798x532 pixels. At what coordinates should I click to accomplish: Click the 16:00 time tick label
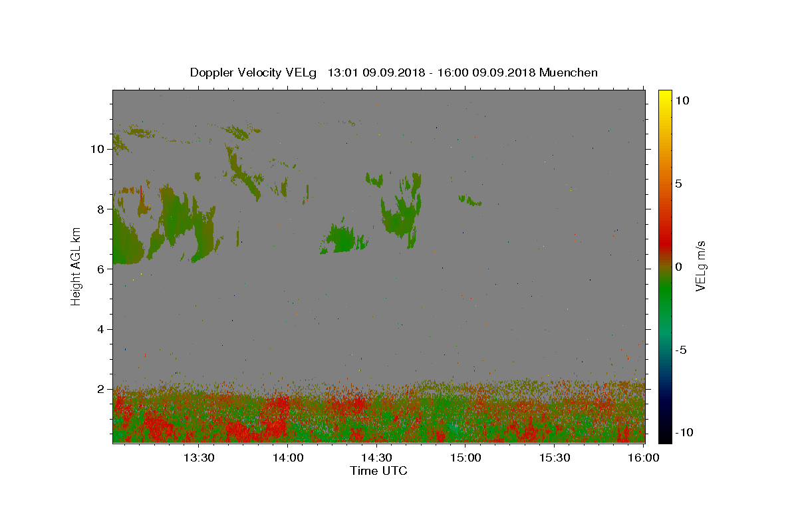(x=643, y=458)
